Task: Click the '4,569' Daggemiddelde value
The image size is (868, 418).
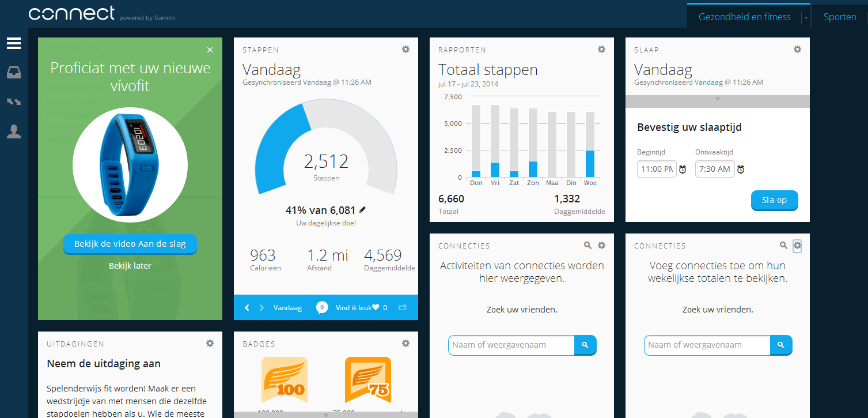Action: (x=383, y=255)
